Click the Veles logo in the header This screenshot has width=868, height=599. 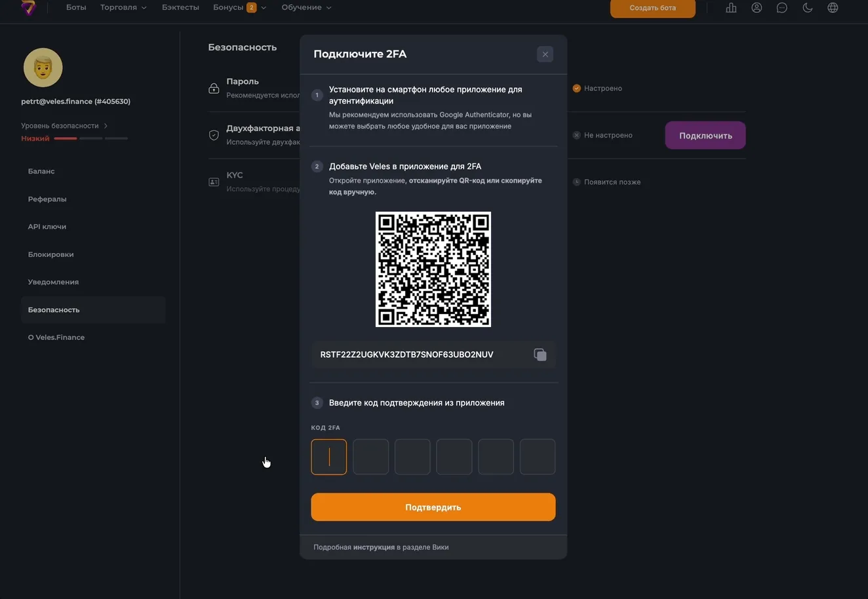point(28,8)
